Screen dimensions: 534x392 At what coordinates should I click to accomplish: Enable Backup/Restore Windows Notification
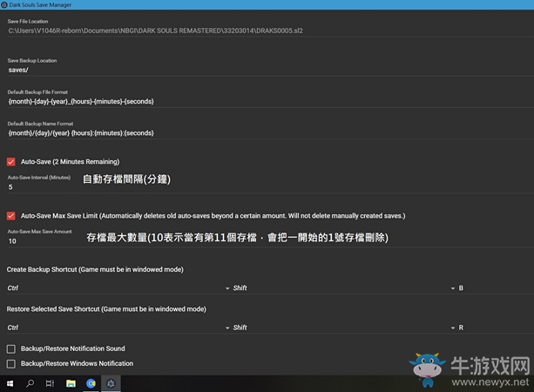[x=11, y=364]
